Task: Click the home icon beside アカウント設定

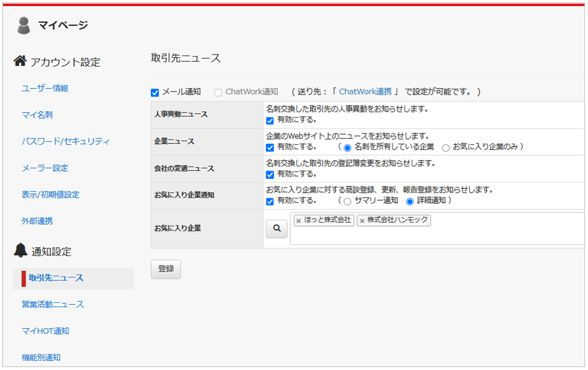Action: pyautogui.click(x=20, y=61)
